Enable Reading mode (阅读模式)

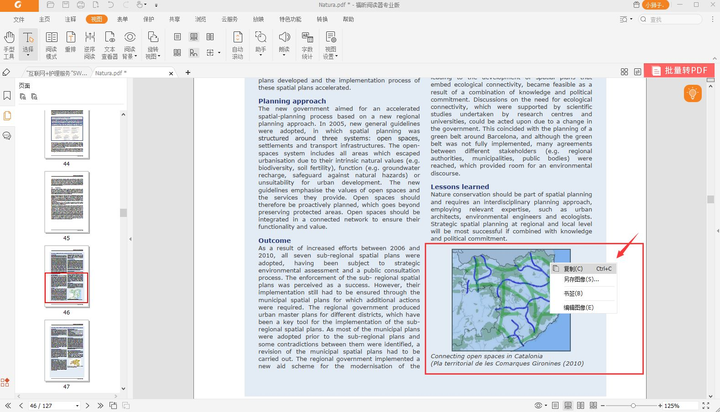pos(51,45)
